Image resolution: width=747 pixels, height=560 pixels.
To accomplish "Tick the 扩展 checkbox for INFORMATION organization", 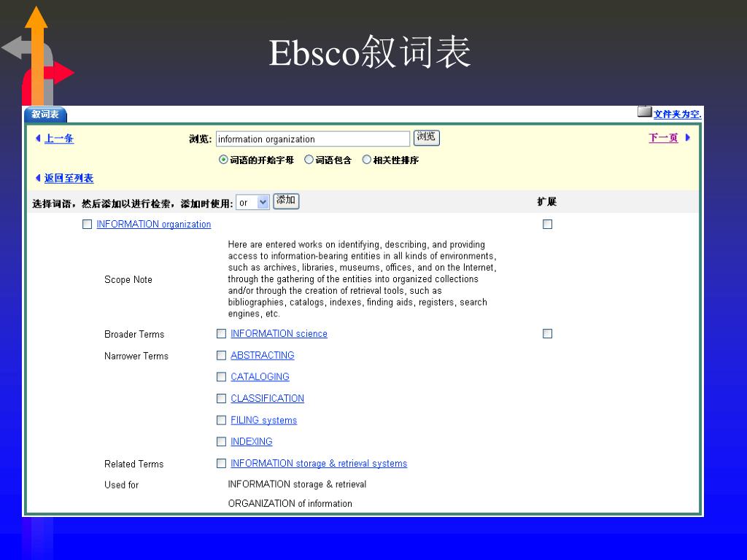I will click(547, 225).
